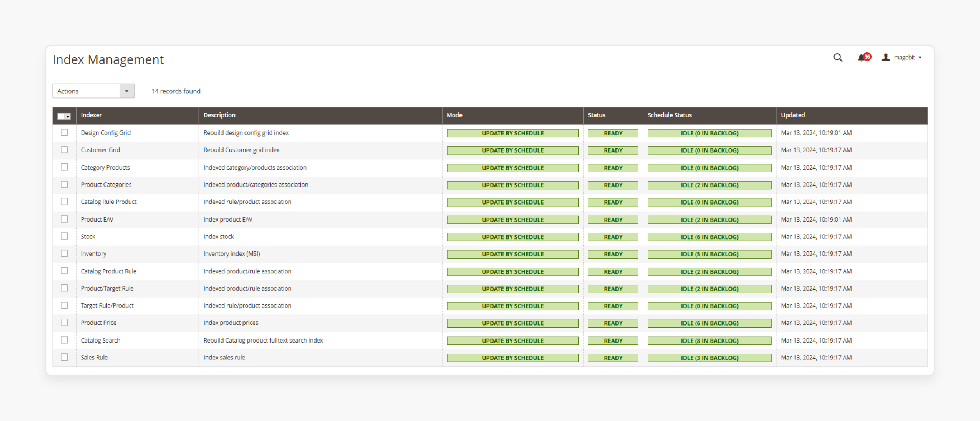980x421 pixels.
Task: Open the Actions dropdown
Action: (94, 91)
